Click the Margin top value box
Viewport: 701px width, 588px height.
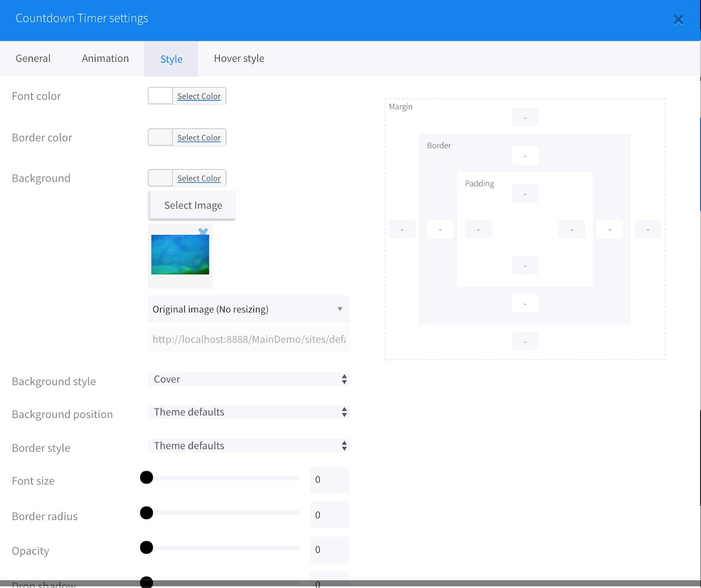[x=525, y=117]
